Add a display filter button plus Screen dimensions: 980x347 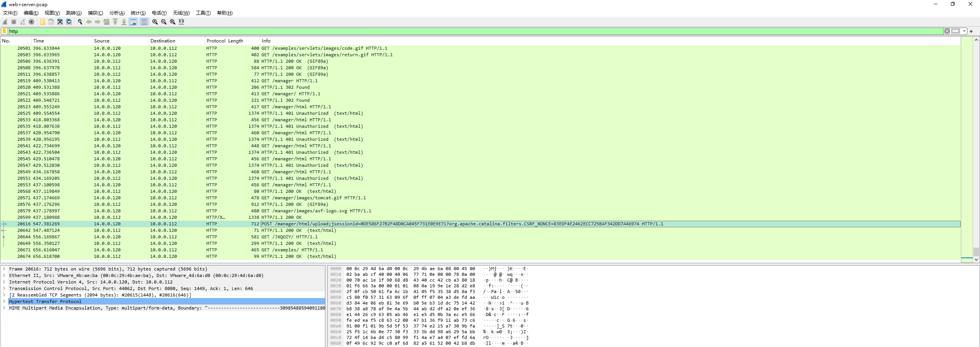coord(971,31)
